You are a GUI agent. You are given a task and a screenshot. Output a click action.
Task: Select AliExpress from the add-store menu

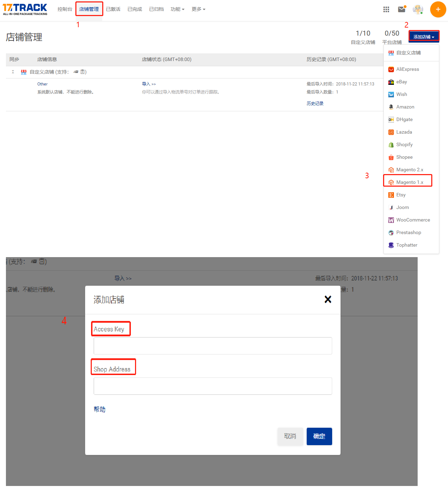point(411,69)
